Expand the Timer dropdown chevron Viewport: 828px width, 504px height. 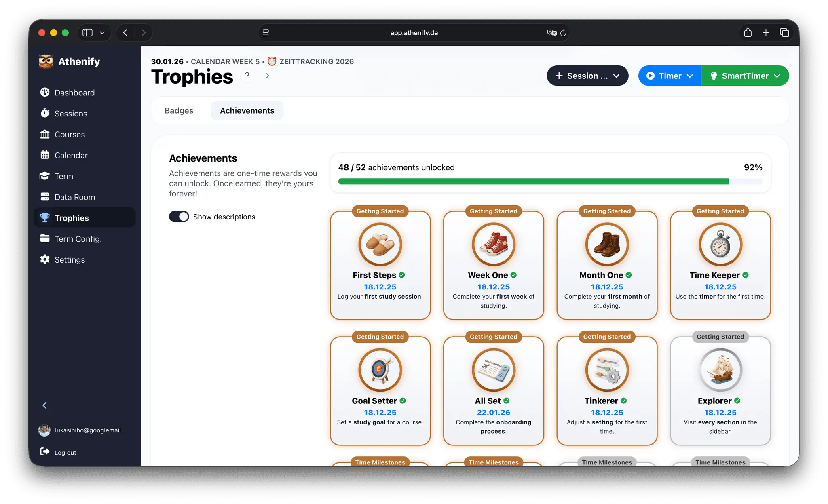point(690,76)
